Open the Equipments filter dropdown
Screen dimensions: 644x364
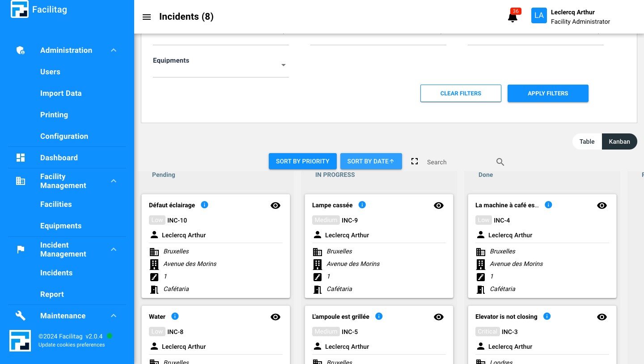pos(283,65)
